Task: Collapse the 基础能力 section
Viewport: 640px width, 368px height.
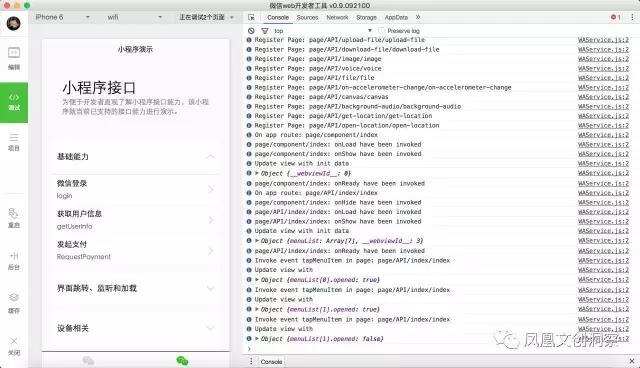Action: tap(136, 156)
